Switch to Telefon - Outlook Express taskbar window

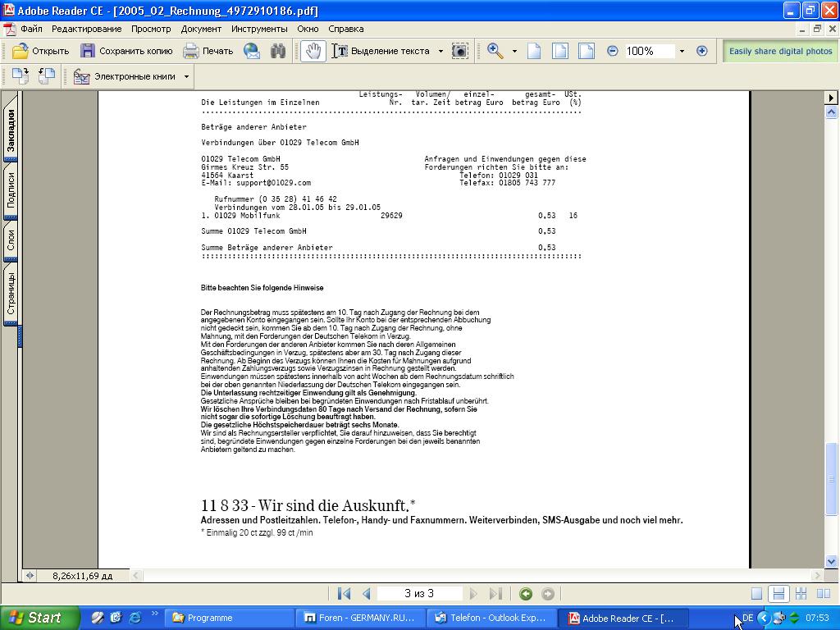tap(492, 618)
